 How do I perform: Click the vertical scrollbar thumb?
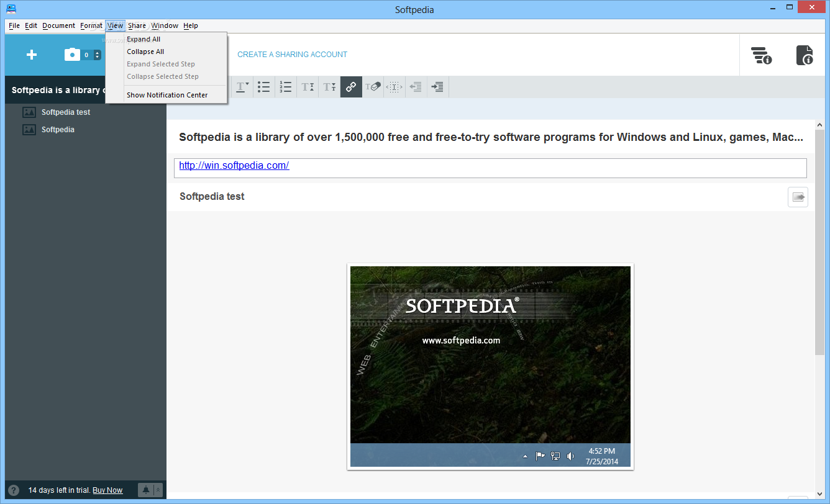(x=820, y=242)
